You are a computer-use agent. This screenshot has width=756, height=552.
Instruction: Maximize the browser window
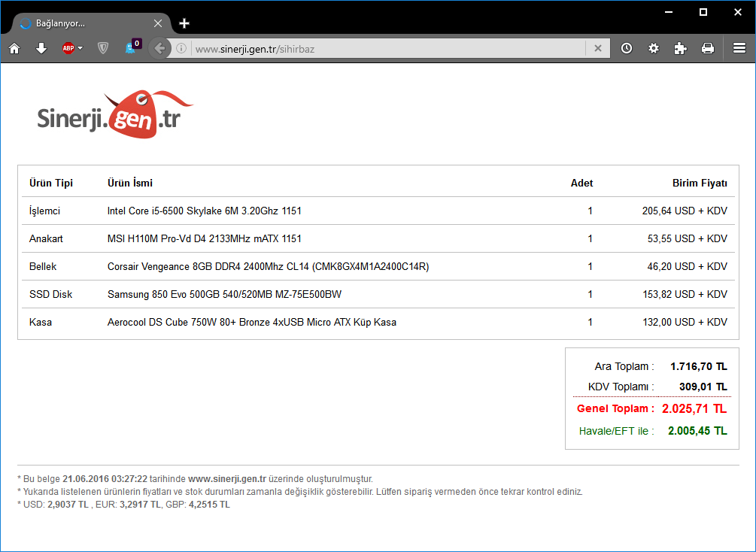click(x=703, y=12)
